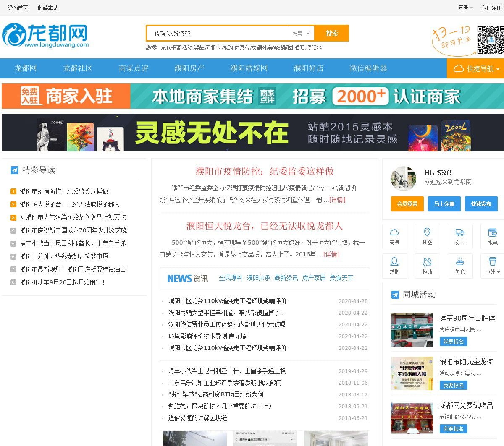Screen dimensions: 504x446
Task: Open the 地图 map icon
Action: [427, 237]
